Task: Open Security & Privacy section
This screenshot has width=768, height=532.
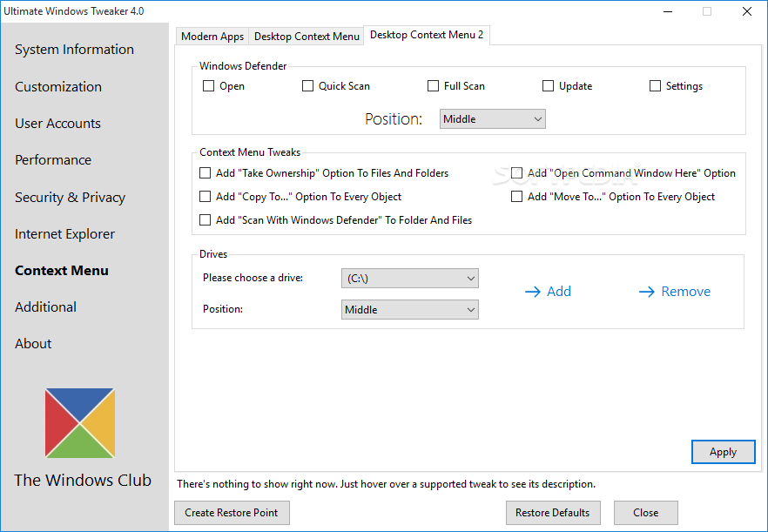Action: [x=70, y=198]
